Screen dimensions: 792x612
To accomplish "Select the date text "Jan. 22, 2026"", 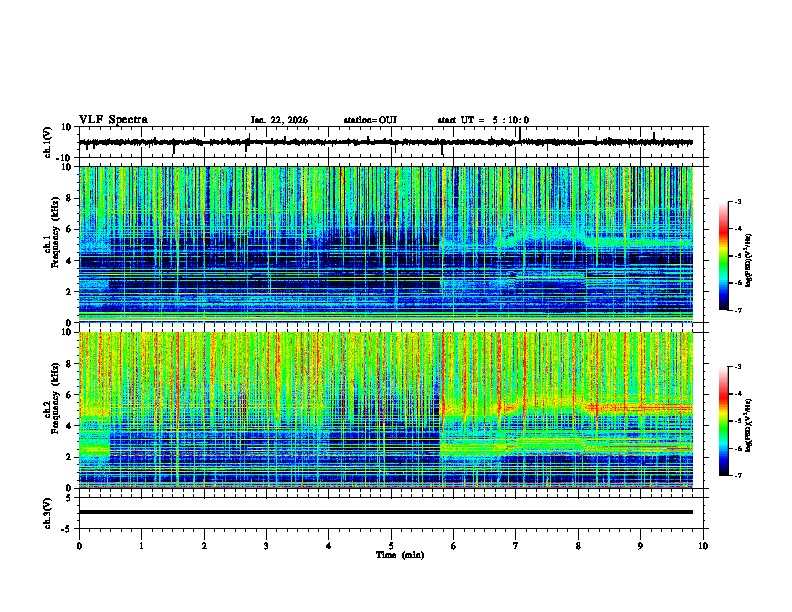I will click(279, 120).
